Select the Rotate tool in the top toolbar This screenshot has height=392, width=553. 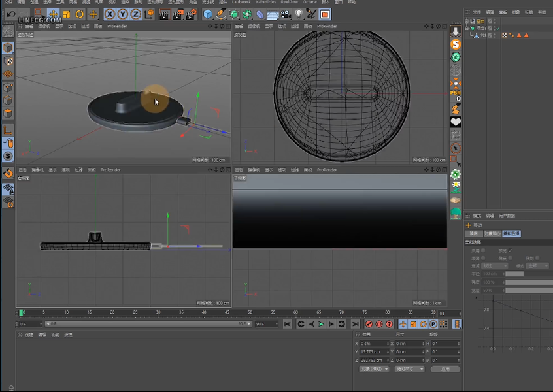tap(80, 14)
